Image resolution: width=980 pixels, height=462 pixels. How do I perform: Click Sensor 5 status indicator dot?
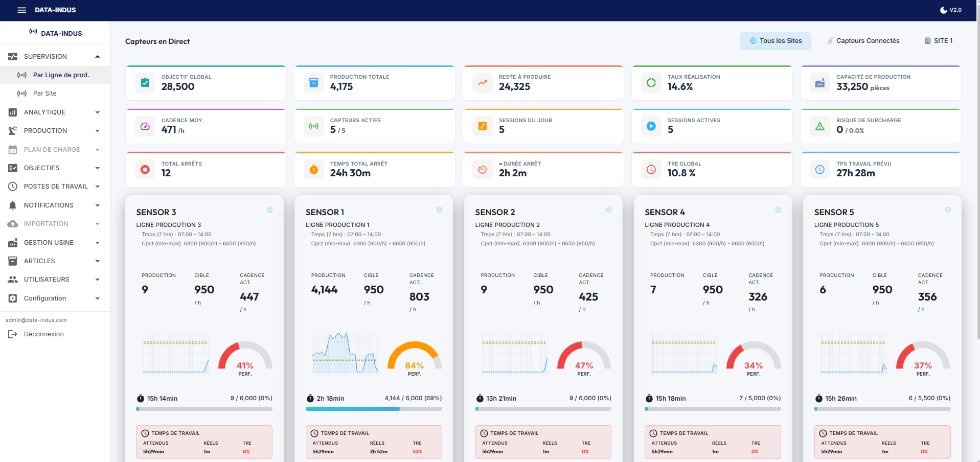click(948, 210)
